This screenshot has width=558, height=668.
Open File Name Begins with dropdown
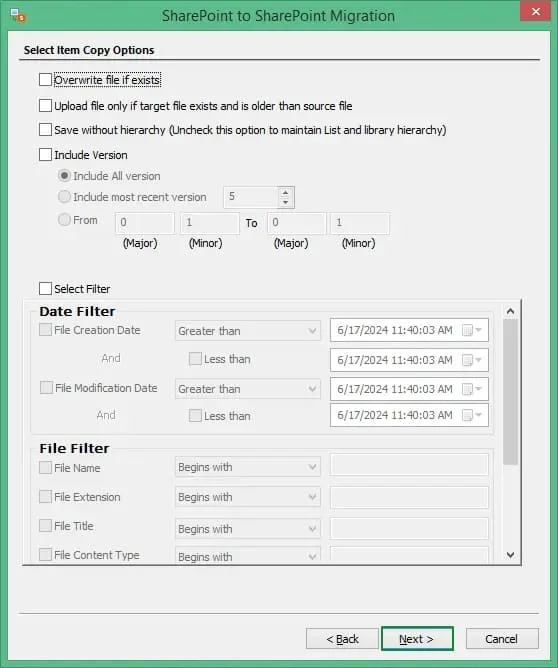point(247,467)
